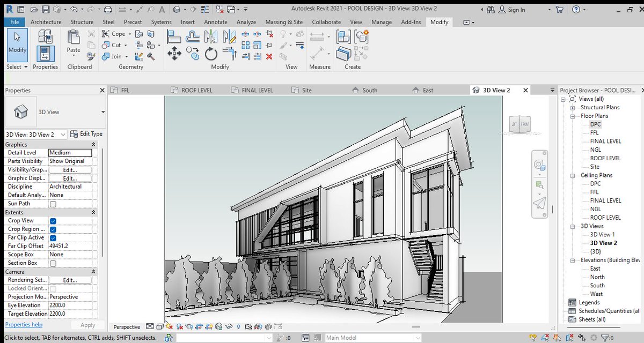Click the ViewCube in the 3D view
The image size is (644, 343).
[520, 124]
